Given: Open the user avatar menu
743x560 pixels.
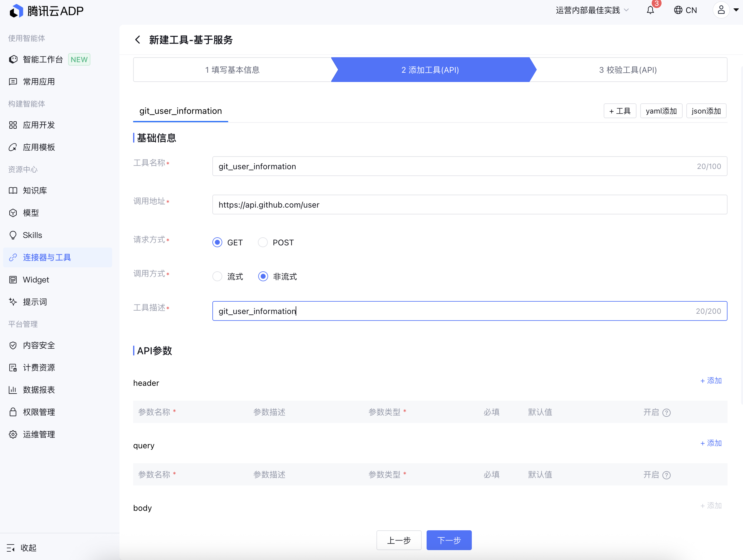Looking at the screenshot, I should (721, 10).
